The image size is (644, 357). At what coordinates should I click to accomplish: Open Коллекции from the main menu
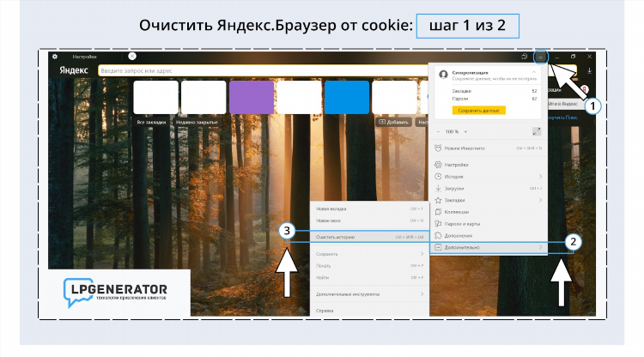489,212
